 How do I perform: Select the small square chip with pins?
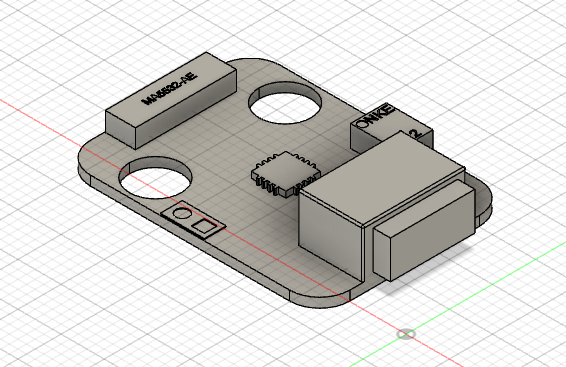(x=286, y=174)
